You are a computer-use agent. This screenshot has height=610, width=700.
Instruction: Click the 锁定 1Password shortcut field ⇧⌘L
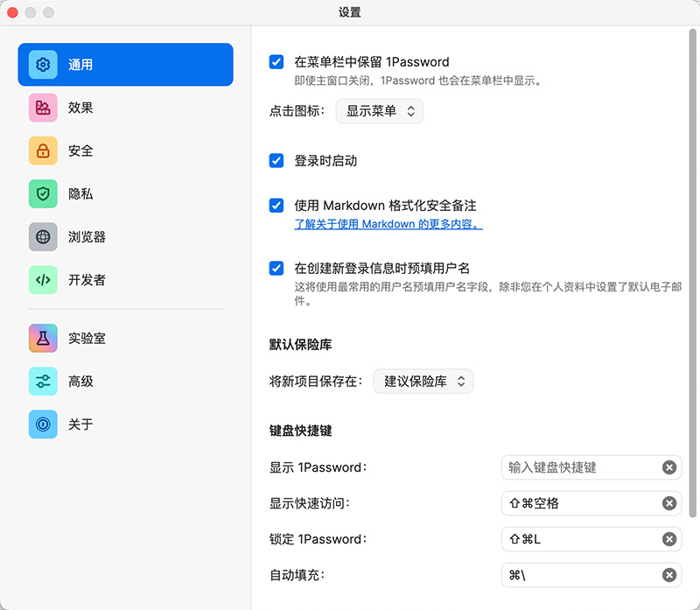[x=591, y=539]
